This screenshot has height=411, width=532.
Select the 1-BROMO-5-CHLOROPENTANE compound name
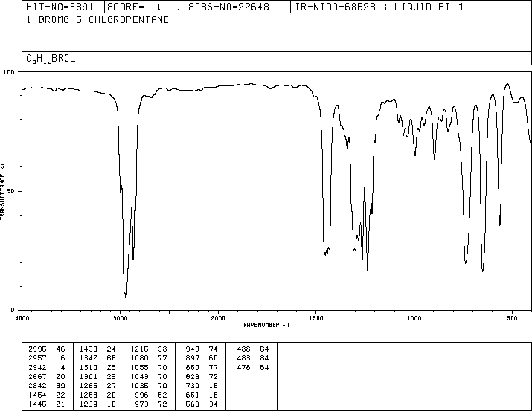(97, 20)
